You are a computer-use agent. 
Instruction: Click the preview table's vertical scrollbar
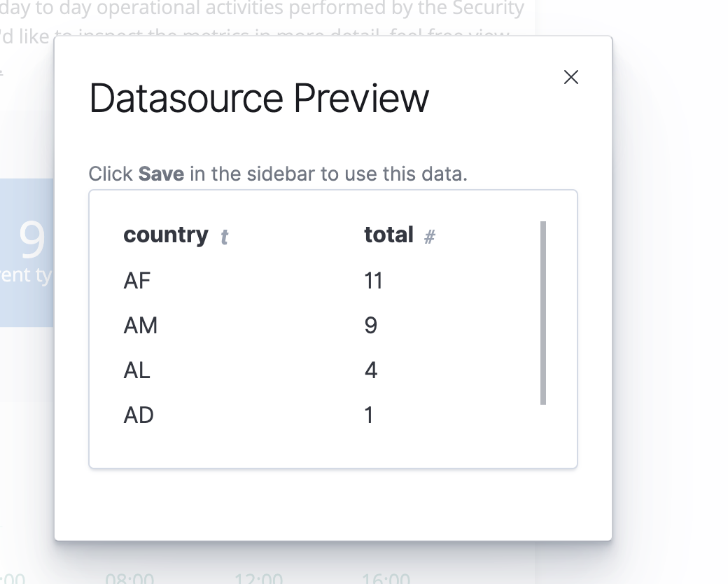(543, 312)
